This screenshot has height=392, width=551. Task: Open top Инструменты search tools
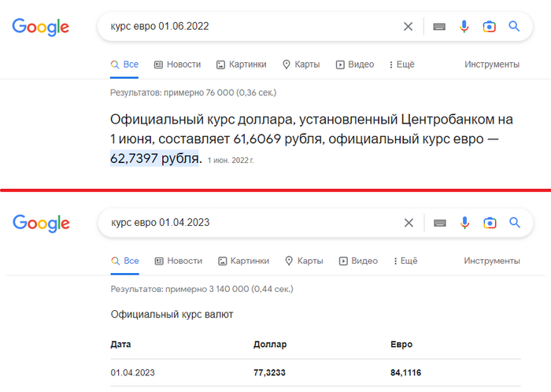pos(492,65)
